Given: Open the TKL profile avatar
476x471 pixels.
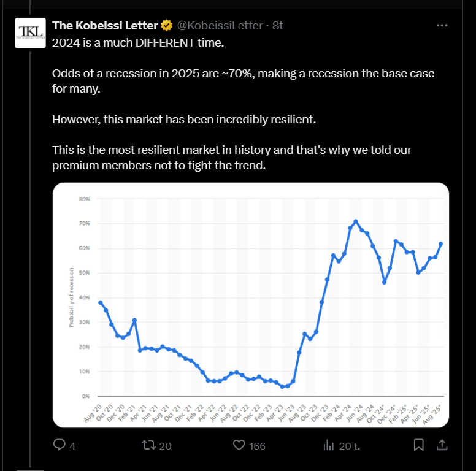Looking at the screenshot, I should click(x=29, y=33).
